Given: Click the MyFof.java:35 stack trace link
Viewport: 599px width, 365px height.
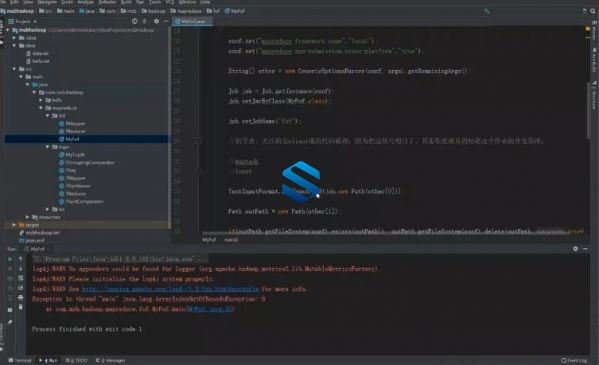Looking at the screenshot, I should pos(210,309).
